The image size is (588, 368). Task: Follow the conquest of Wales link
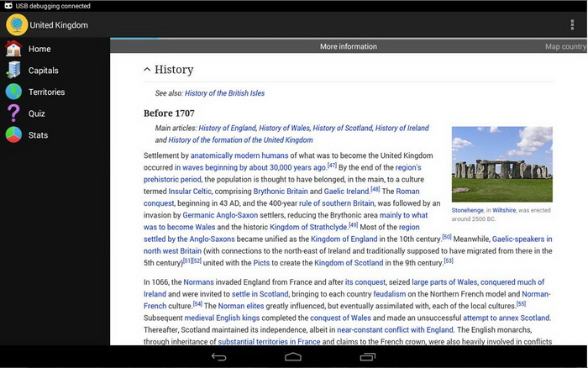click(340, 318)
